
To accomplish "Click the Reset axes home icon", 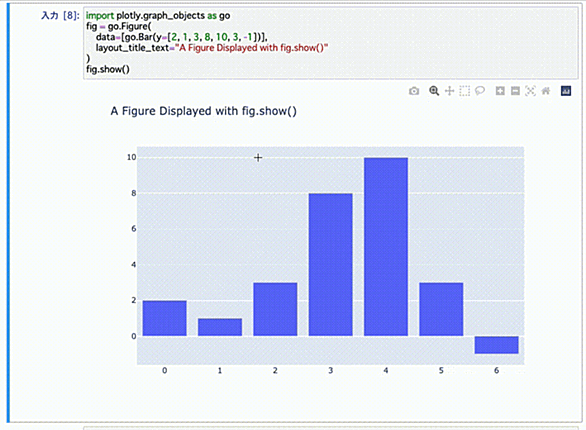I will coord(546,91).
